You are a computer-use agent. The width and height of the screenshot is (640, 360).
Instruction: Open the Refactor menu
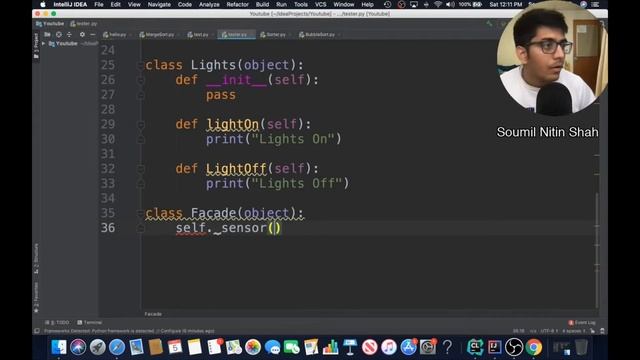[x=238, y=4]
